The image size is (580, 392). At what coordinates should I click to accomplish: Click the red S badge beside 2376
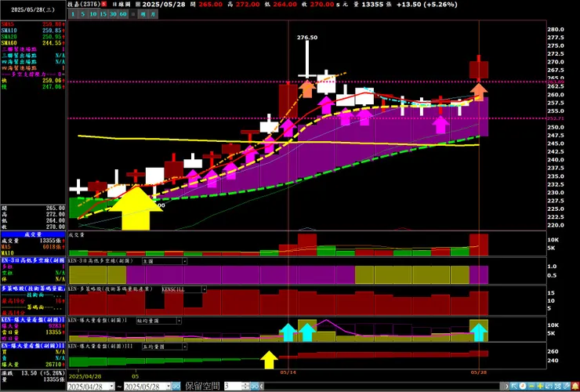104,4
